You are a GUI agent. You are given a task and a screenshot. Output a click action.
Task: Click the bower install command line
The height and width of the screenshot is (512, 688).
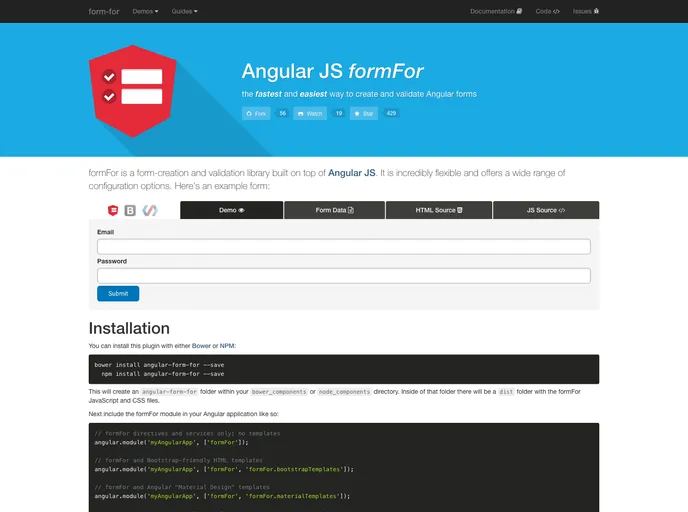[159, 365]
